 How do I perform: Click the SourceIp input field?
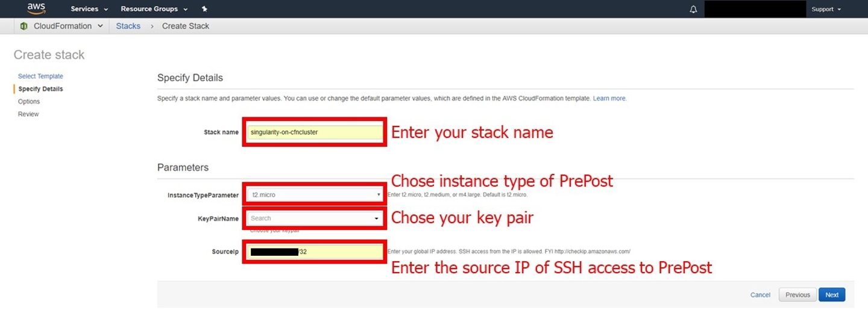click(x=341, y=252)
